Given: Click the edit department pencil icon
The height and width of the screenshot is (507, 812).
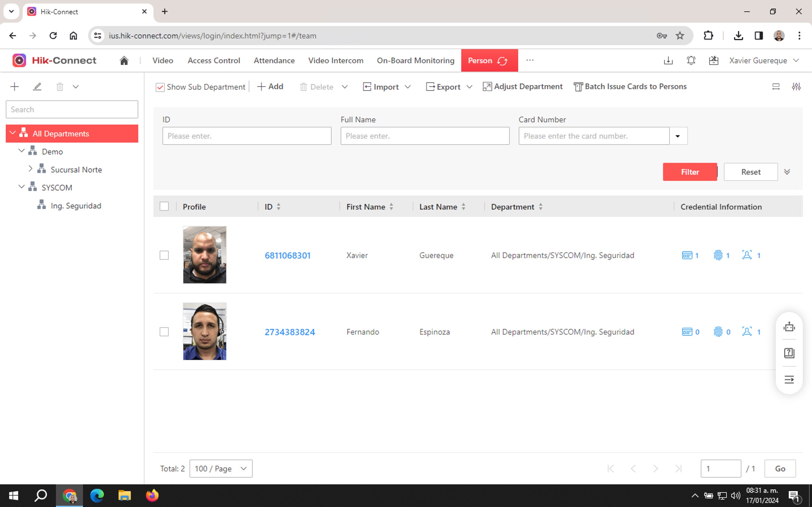Looking at the screenshot, I should [x=37, y=87].
